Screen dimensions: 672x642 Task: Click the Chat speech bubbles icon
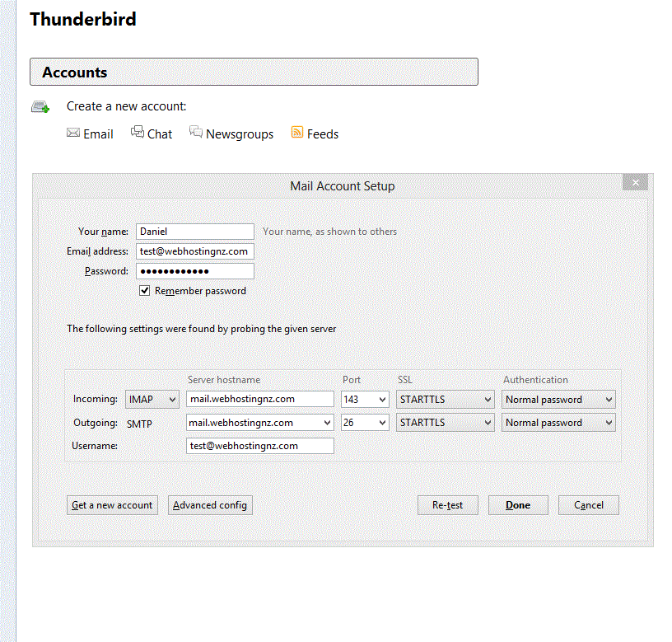pos(138,133)
